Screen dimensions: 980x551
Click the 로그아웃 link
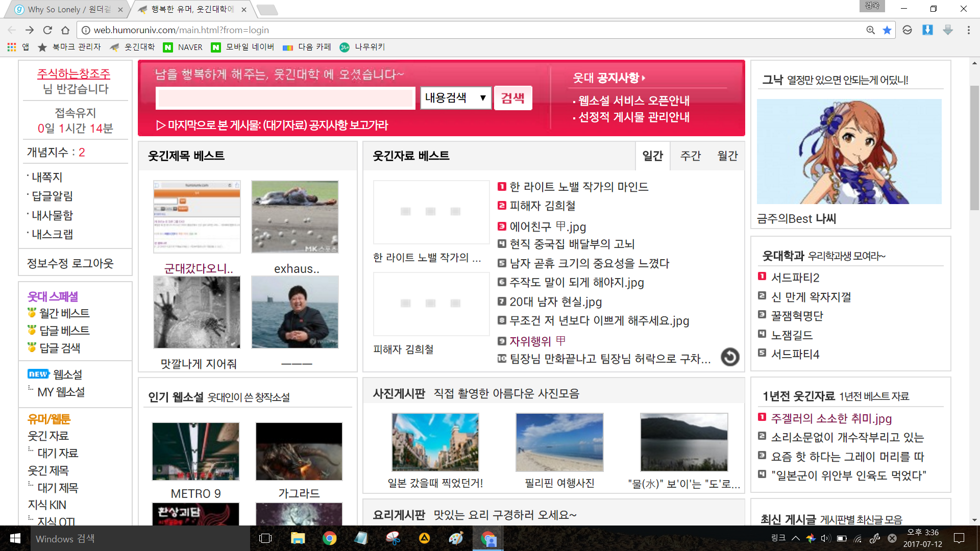[x=92, y=264]
